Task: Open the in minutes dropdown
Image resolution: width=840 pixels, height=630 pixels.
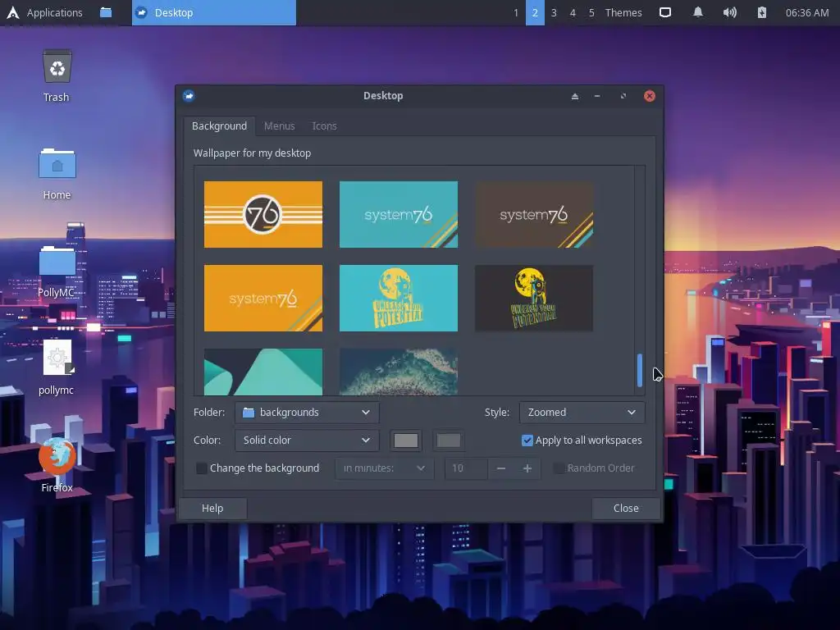Action: point(384,468)
